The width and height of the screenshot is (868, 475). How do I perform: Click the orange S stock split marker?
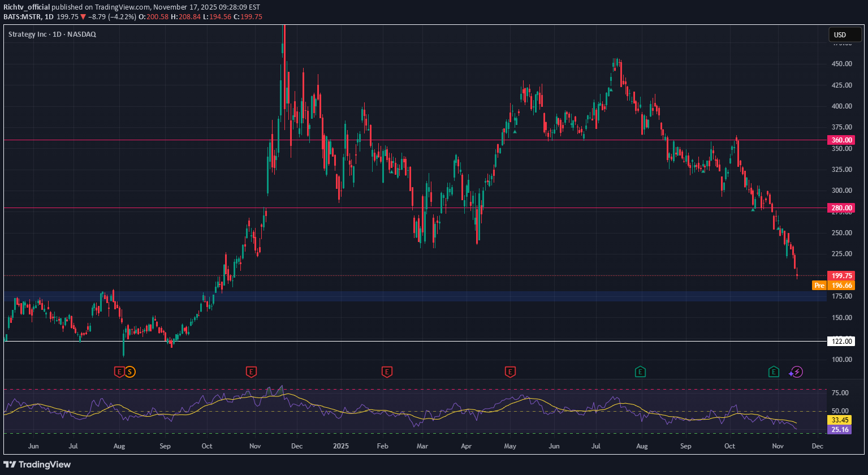pos(130,372)
